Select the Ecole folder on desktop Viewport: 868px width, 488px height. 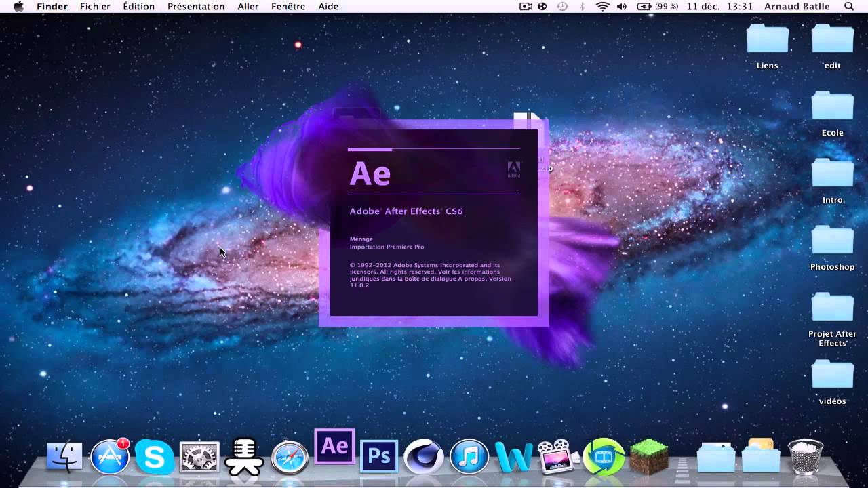(832, 114)
